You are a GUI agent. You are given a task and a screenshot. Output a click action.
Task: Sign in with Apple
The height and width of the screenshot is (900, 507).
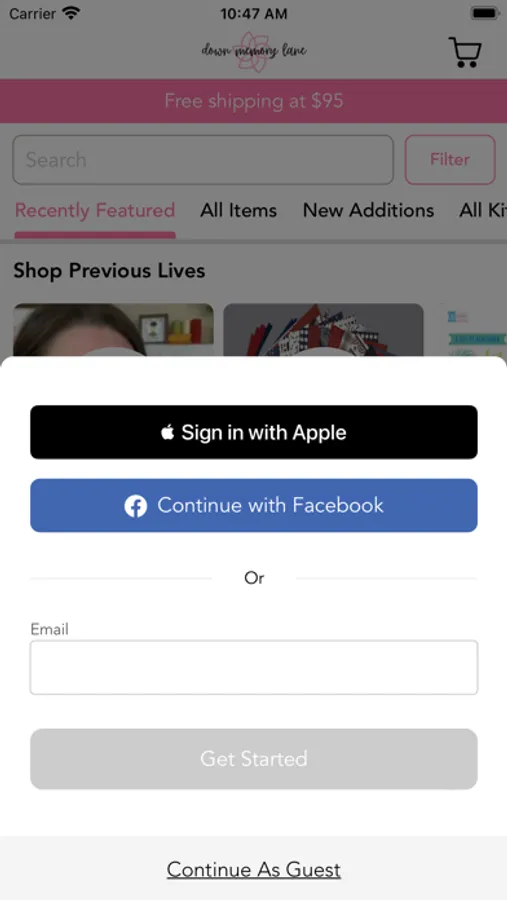(x=254, y=432)
